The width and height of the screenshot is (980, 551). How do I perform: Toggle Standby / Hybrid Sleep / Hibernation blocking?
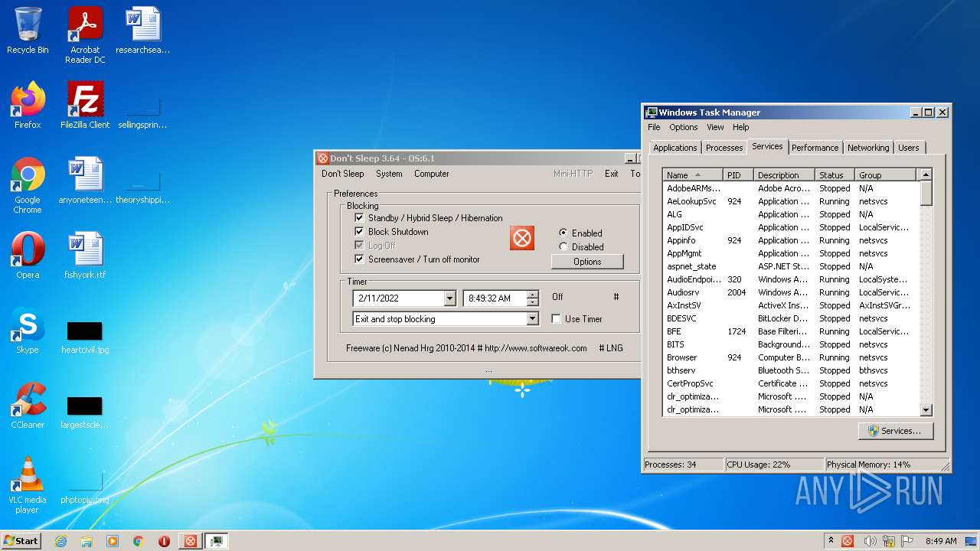click(359, 218)
